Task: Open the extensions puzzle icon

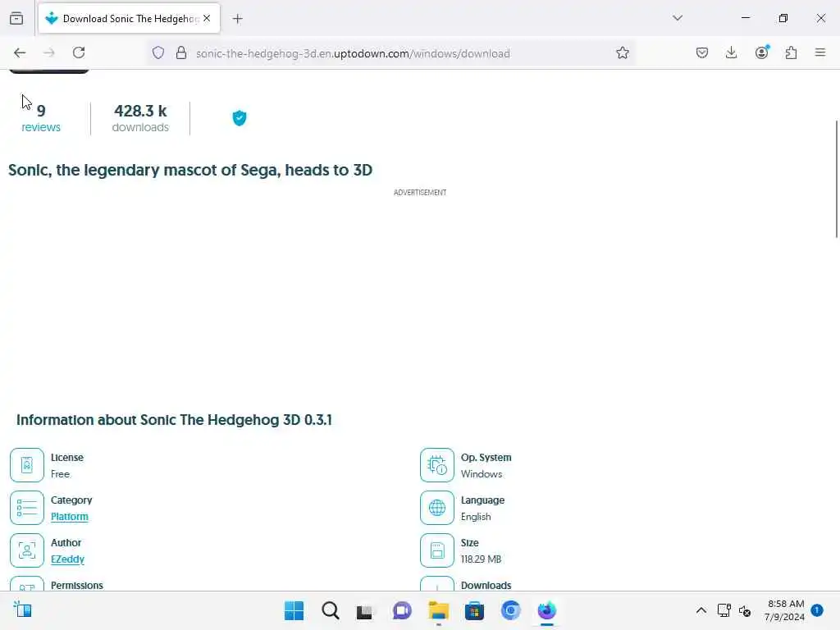Action: click(x=792, y=52)
